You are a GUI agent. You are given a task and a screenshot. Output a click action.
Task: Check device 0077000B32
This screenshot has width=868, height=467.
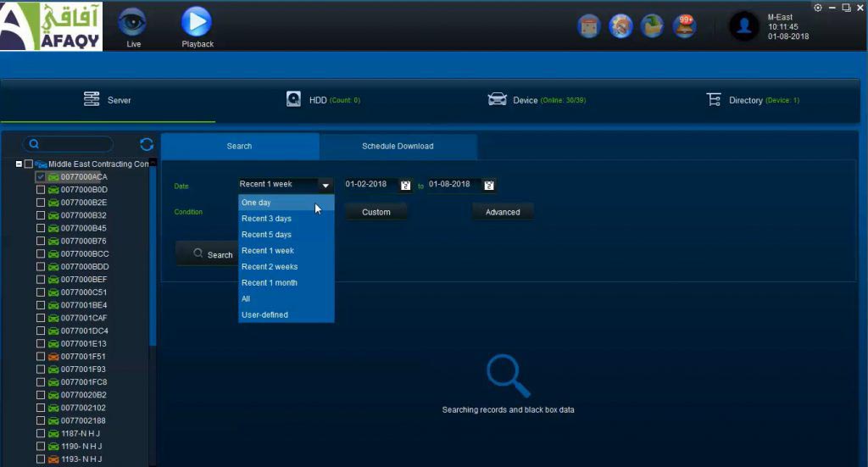pos(41,215)
